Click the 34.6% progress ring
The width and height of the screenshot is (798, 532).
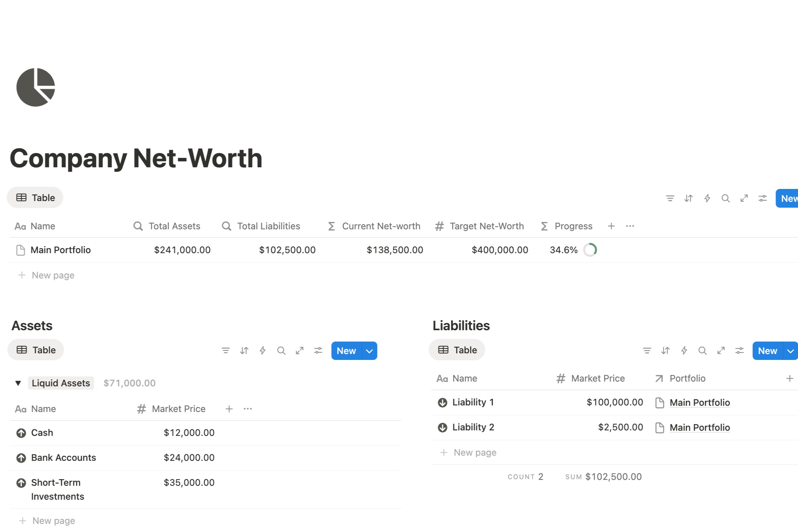(590, 250)
